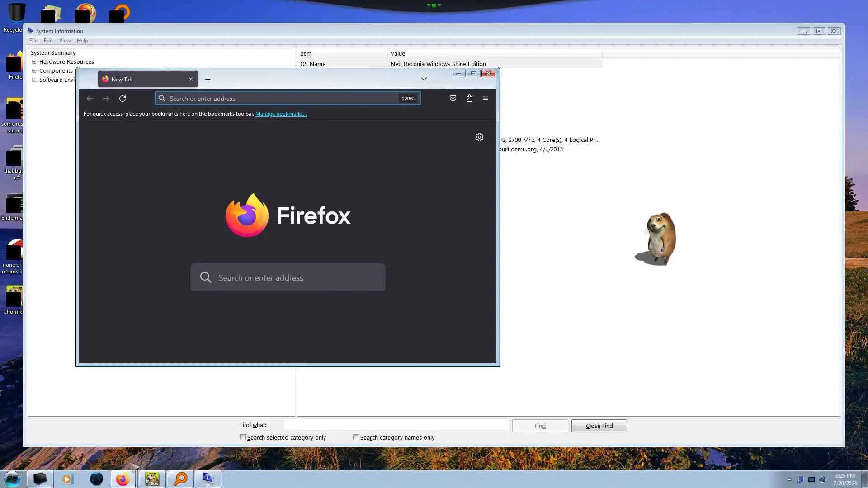Image resolution: width=868 pixels, height=488 pixels.
Task: Open new tab personalize gear icon
Action: (479, 137)
